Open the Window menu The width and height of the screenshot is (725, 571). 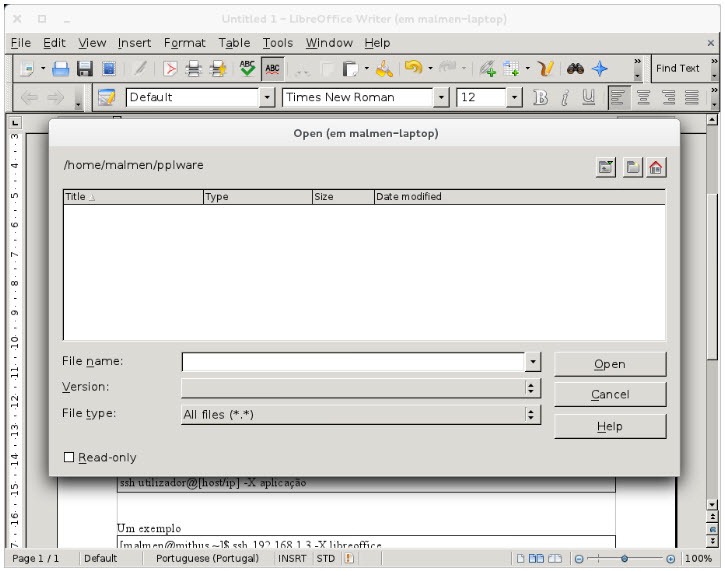pos(329,43)
